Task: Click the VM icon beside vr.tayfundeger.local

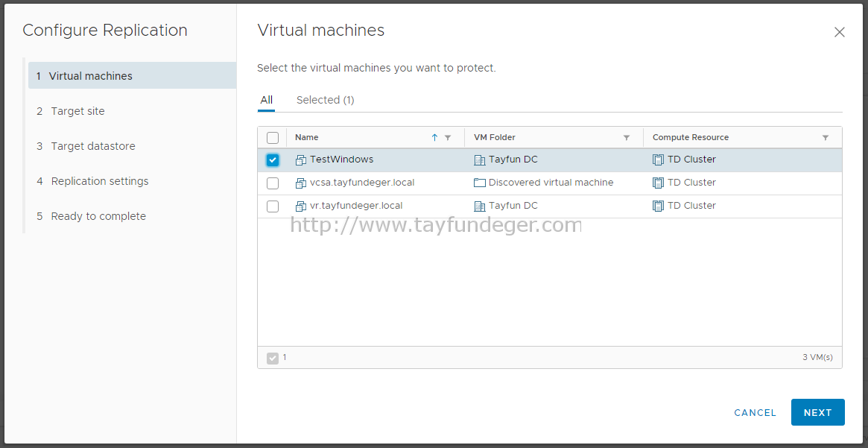Action: (x=300, y=206)
